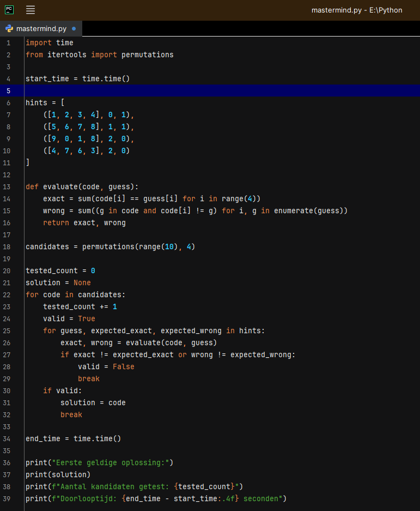
Task: Click the hints variable assignment on line 6
Action: tap(36, 103)
